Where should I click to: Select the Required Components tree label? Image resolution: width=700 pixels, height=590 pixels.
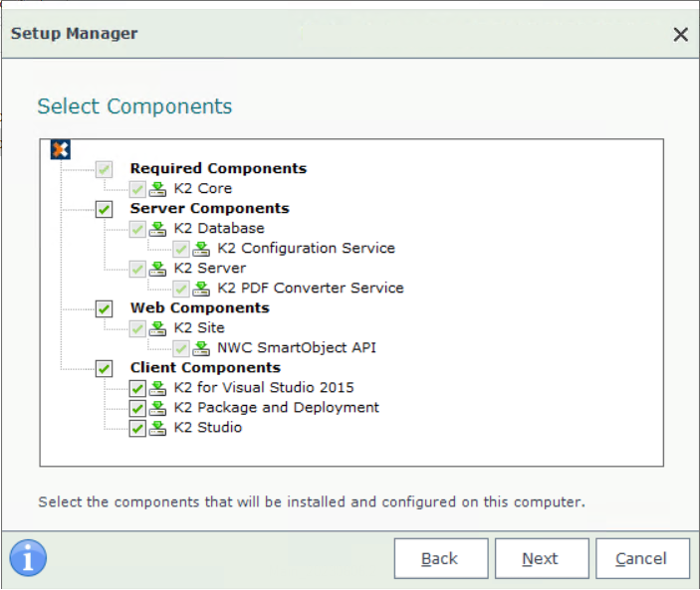tap(218, 169)
